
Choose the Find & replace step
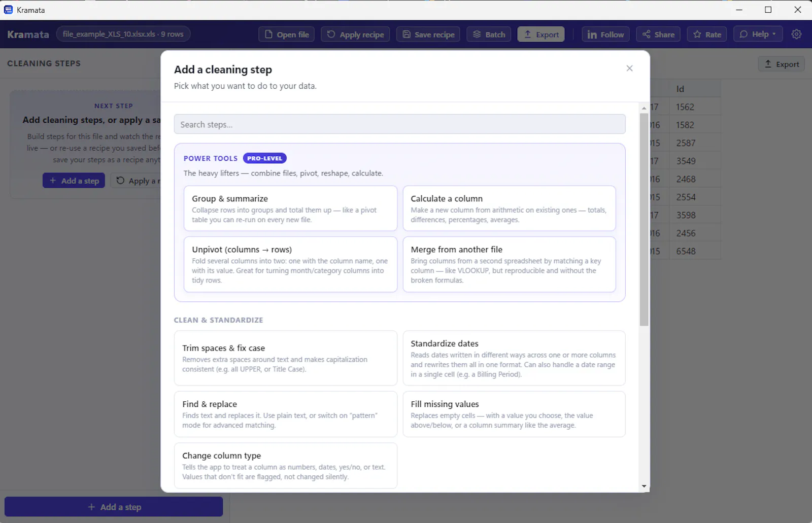285,414
